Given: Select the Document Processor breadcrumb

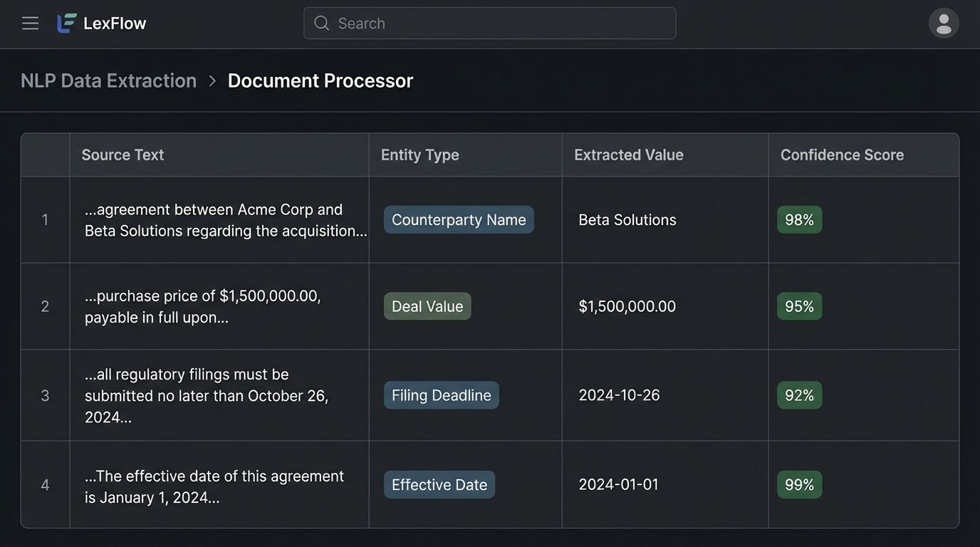Looking at the screenshot, I should [320, 80].
